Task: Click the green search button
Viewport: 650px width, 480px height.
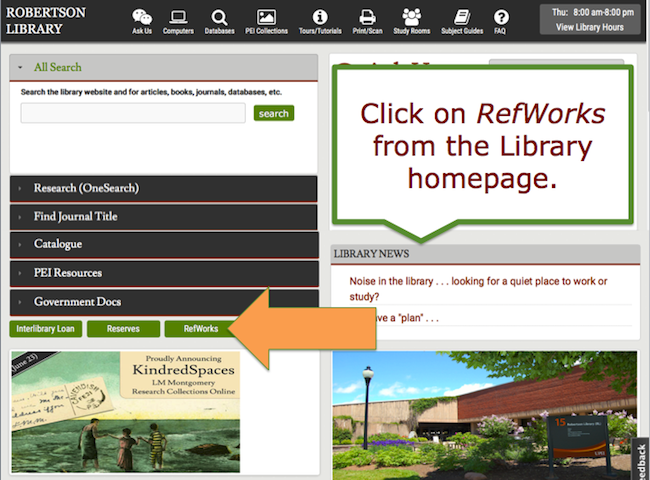Action: coord(273,113)
